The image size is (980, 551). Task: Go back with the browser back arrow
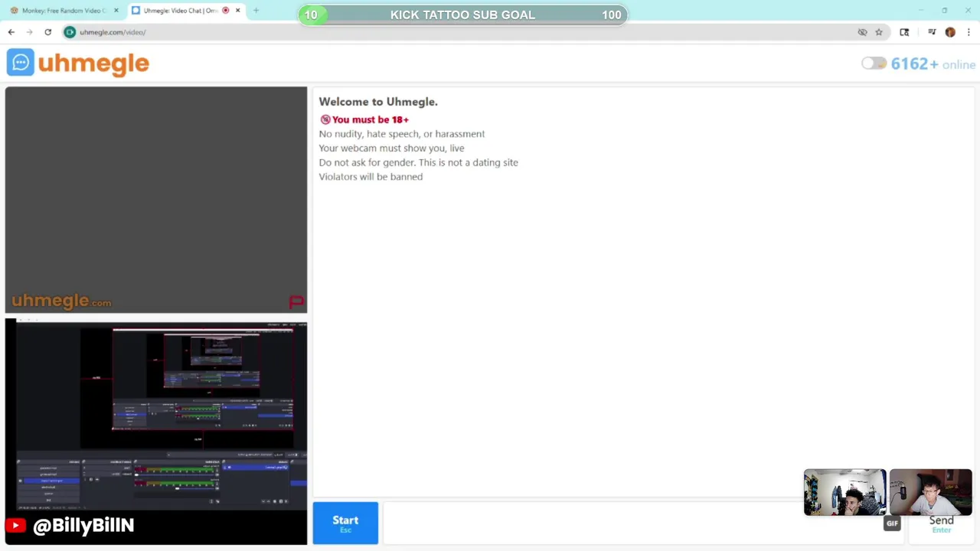tap(11, 32)
